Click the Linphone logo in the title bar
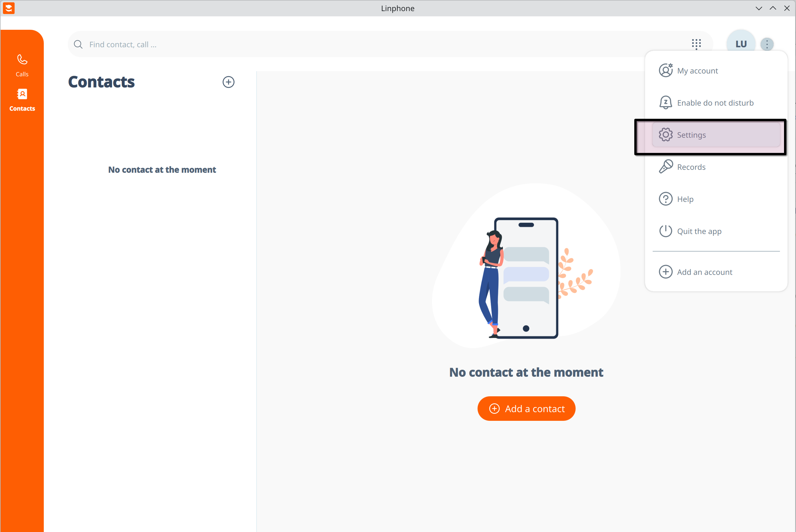The width and height of the screenshot is (796, 532). [x=9, y=8]
